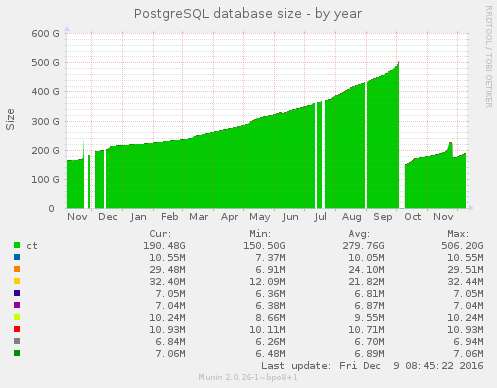Viewport: 497px width, 388px height.
Task: Click the '100 G' y-axis tick label
Action: [45, 180]
